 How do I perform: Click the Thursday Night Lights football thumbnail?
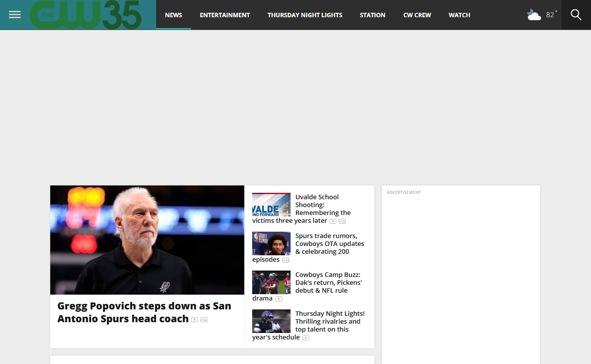[271, 321]
